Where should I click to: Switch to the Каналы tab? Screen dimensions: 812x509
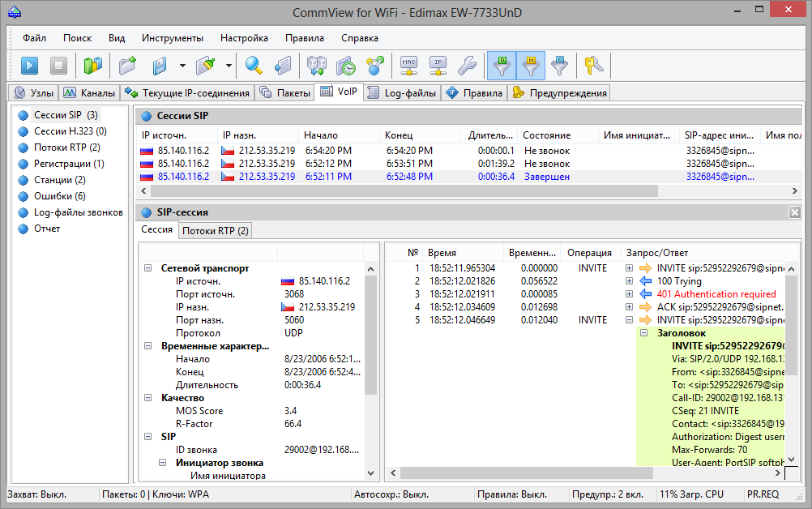point(89,92)
